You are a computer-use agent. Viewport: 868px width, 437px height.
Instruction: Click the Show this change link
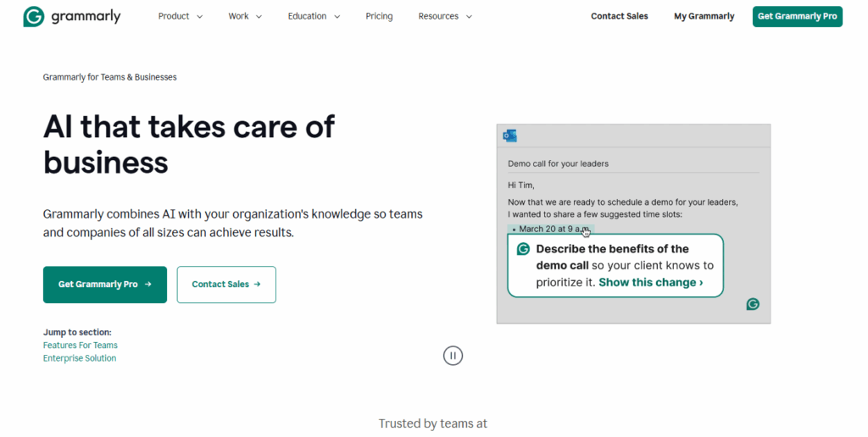click(x=650, y=283)
